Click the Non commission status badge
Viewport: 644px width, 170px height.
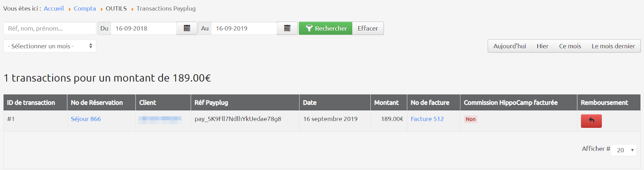[471, 119]
